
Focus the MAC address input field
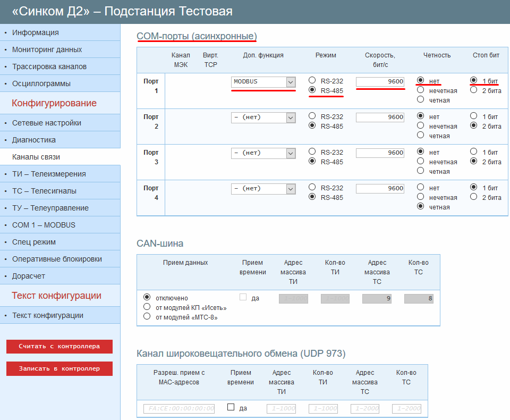tap(179, 408)
